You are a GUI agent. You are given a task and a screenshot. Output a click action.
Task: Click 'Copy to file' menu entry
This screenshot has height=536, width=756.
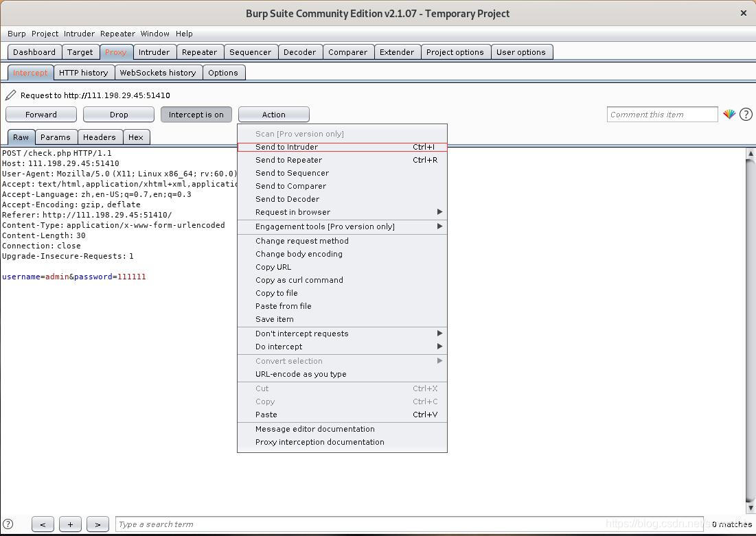pos(343,293)
